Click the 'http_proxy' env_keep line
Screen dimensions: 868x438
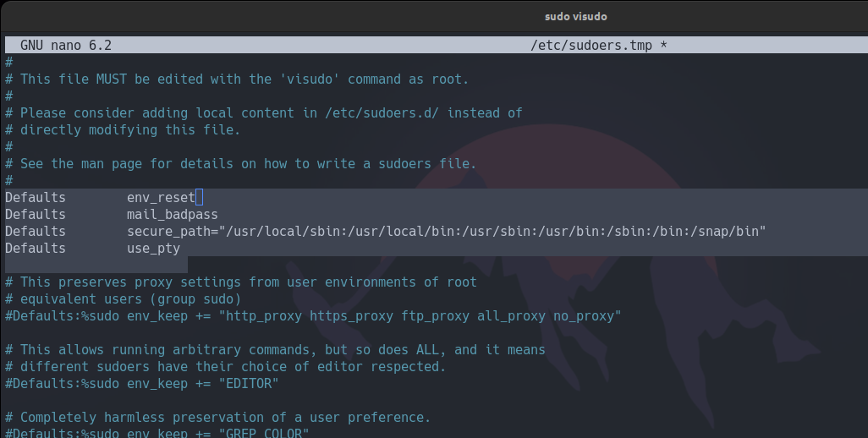click(x=313, y=316)
